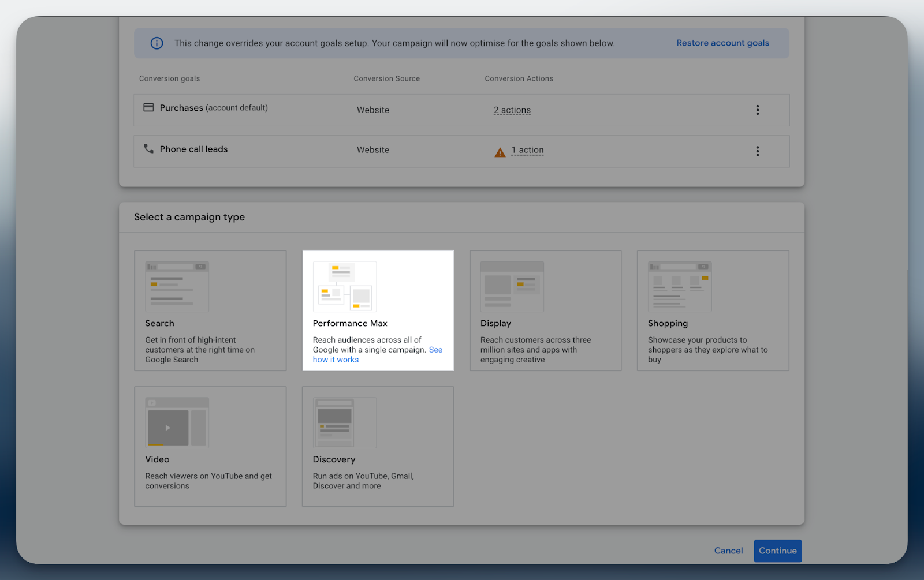Click the Discovery campaign illustration

click(x=345, y=423)
